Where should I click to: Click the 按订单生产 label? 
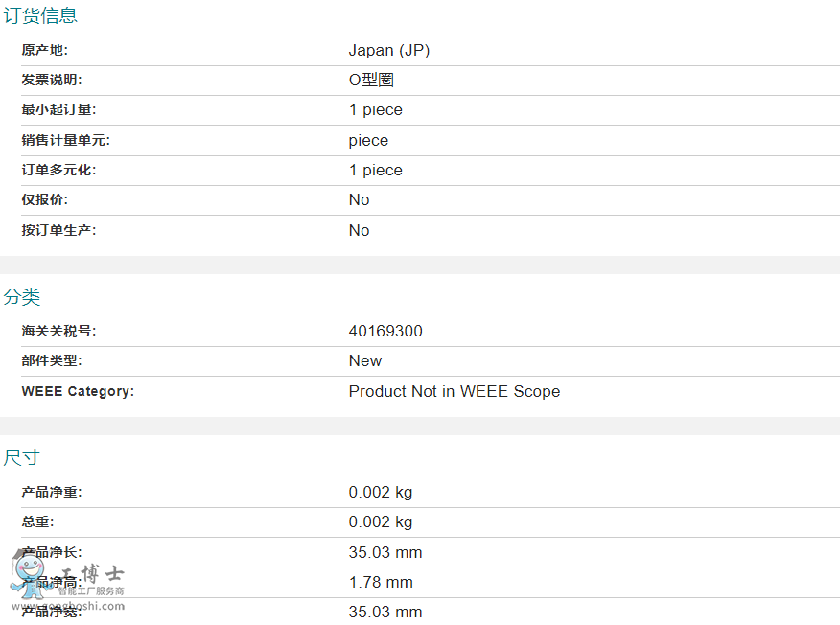click(58, 230)
